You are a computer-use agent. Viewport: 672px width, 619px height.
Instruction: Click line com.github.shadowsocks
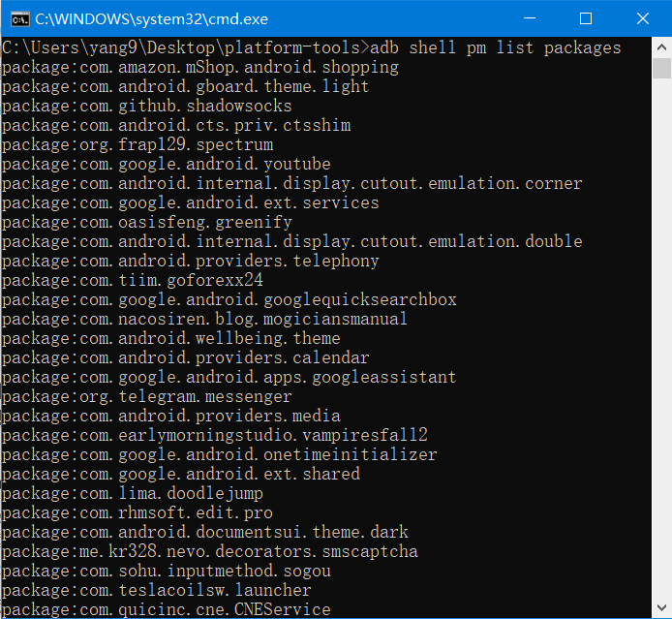point(146,106)
